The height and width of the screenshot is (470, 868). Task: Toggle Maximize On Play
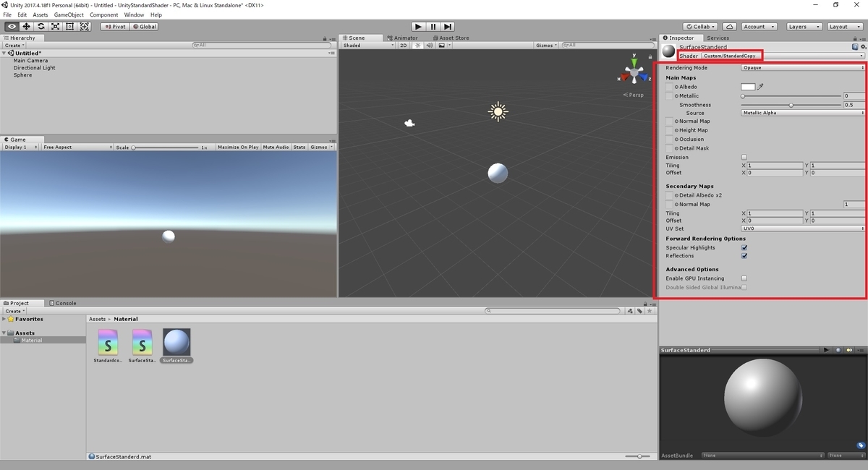238,147
